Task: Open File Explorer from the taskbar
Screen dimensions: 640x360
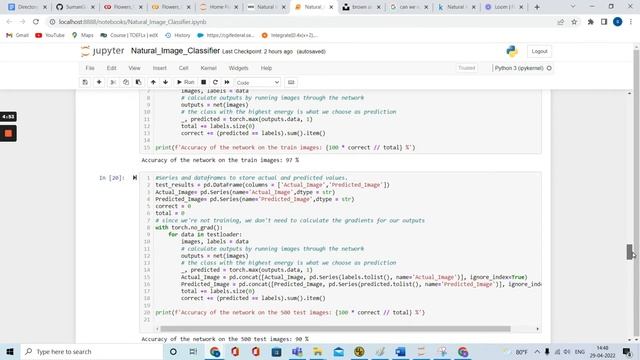Action: click(x=318, y=351)
